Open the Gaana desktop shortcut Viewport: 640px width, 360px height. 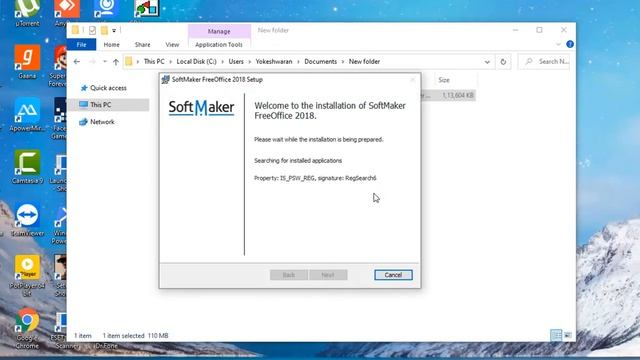coord(27,62)
